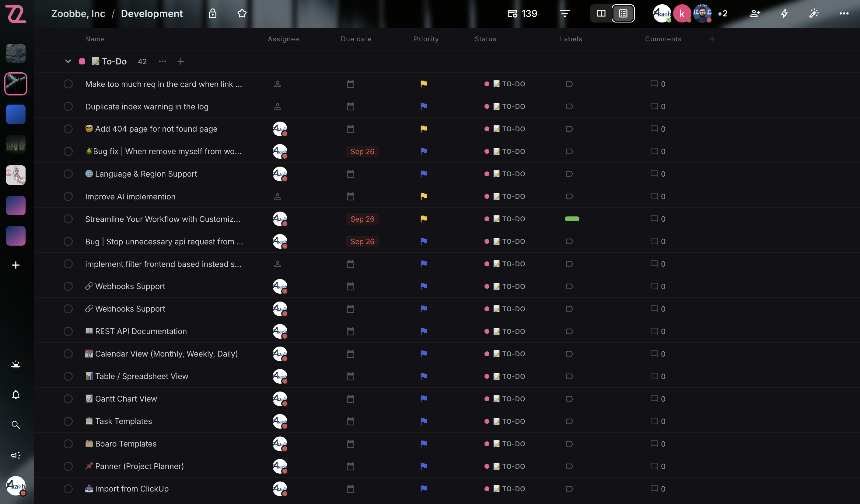Switch to the board (kanban) view icon
The image size is (860, 504).
601,13
